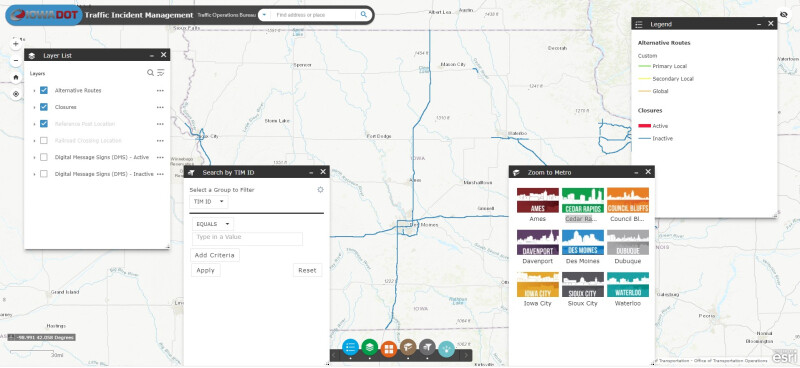Viewport: 800px width, 368px height.
Task: Open more options for Reference Post Location
Action: pyautogui.click(x=161, y=124)
